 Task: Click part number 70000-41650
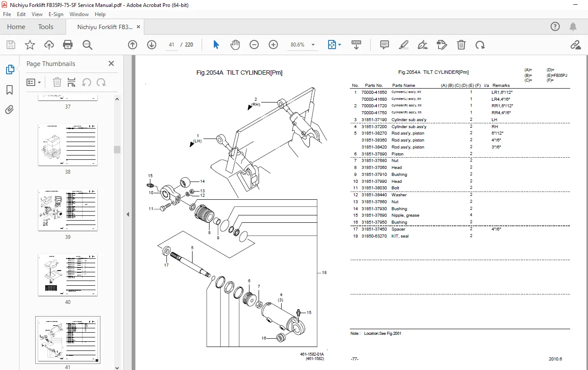[374, 92]
